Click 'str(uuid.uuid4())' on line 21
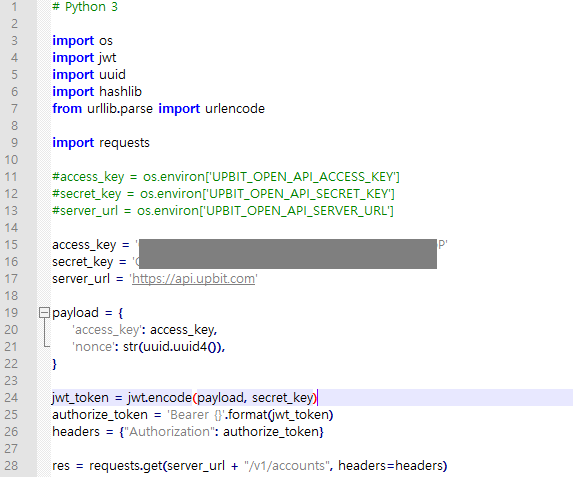The image size is (573, 477). [x=172, y=347]
